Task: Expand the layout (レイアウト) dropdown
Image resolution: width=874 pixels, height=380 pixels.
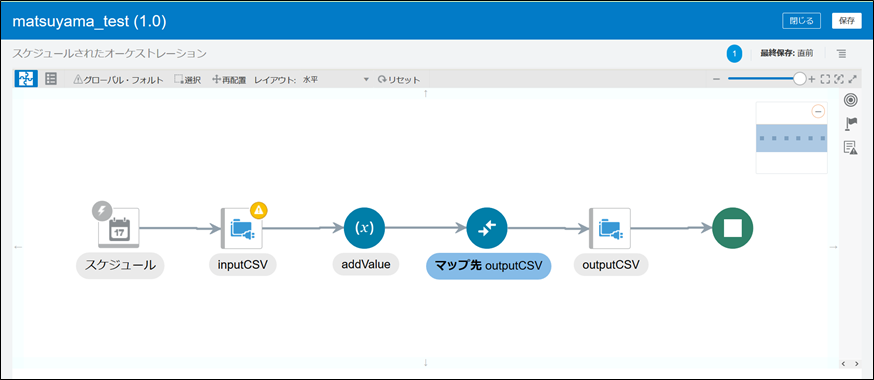Action: pos(336,80)
